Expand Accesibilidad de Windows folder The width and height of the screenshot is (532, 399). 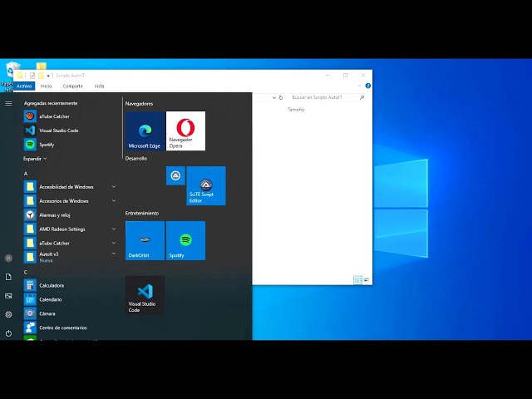point(114,186)
